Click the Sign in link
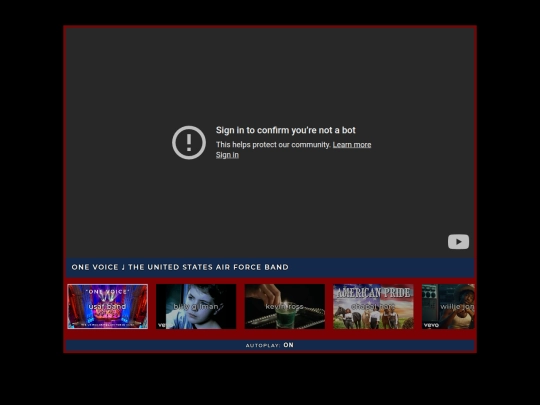 click(x=227, y=155)
